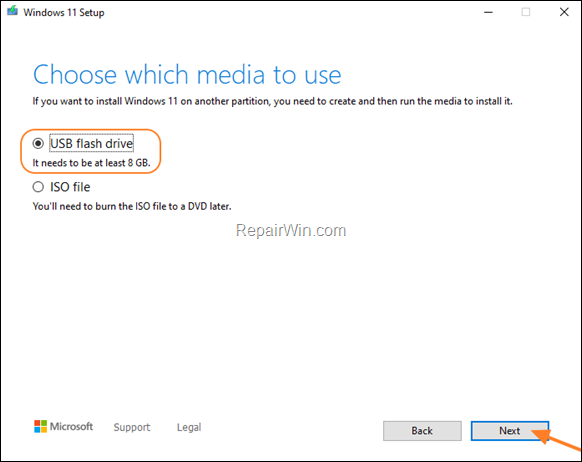Open the Legal link
Screen dimensions: 582x462
pyautogui.click(x=189, y=427)
